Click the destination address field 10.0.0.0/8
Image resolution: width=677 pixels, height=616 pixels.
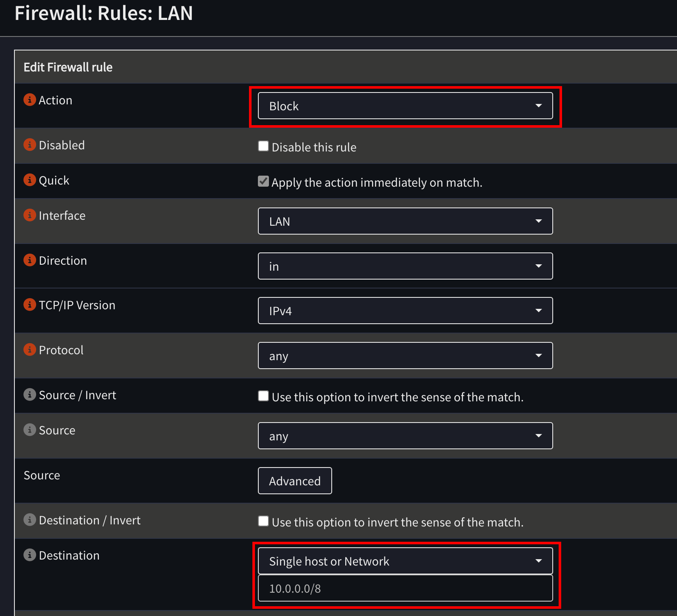pos(405,588)
